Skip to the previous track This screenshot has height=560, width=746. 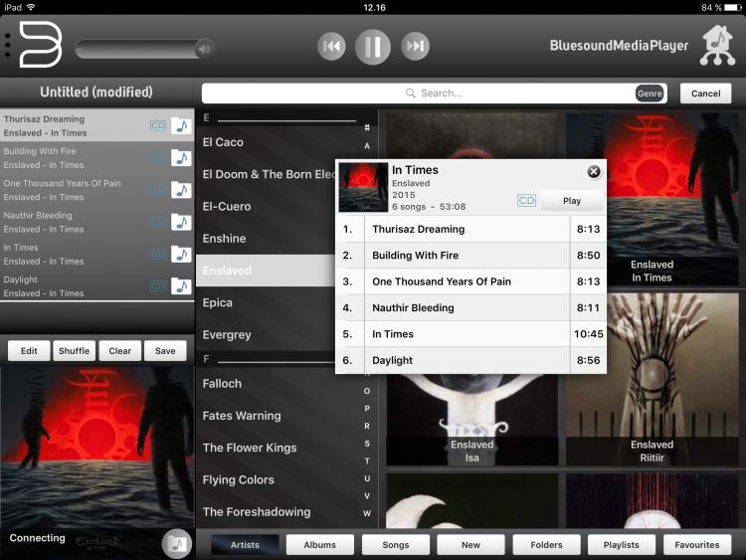(331, 46)
